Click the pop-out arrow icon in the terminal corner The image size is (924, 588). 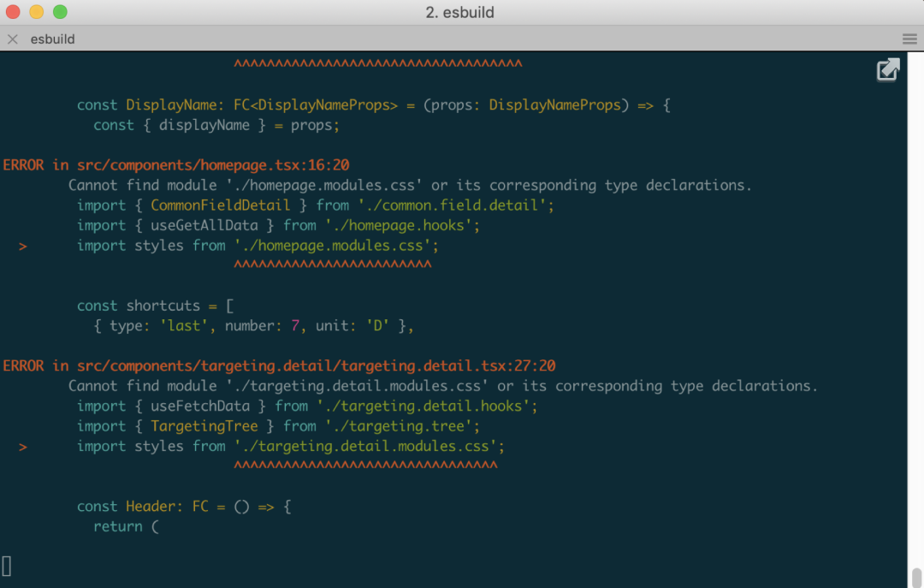888,70
